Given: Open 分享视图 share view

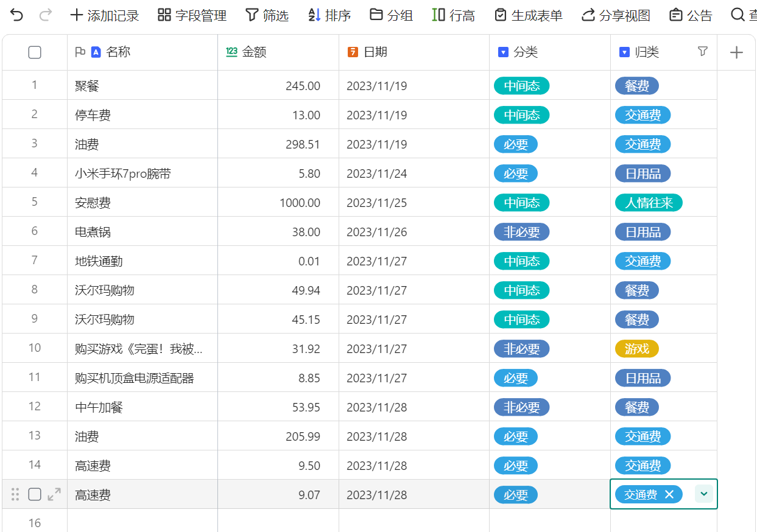Looking at the screenshot, I should click(616, 15).
